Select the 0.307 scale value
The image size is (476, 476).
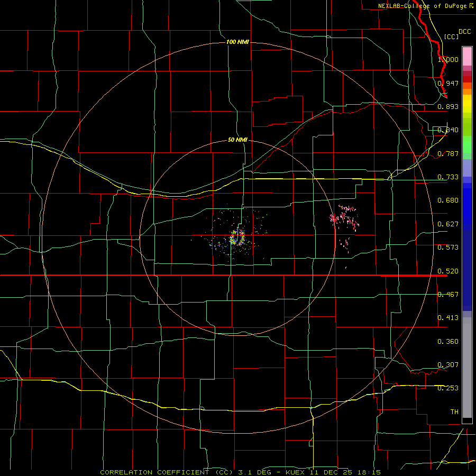[x=448, y=365]
